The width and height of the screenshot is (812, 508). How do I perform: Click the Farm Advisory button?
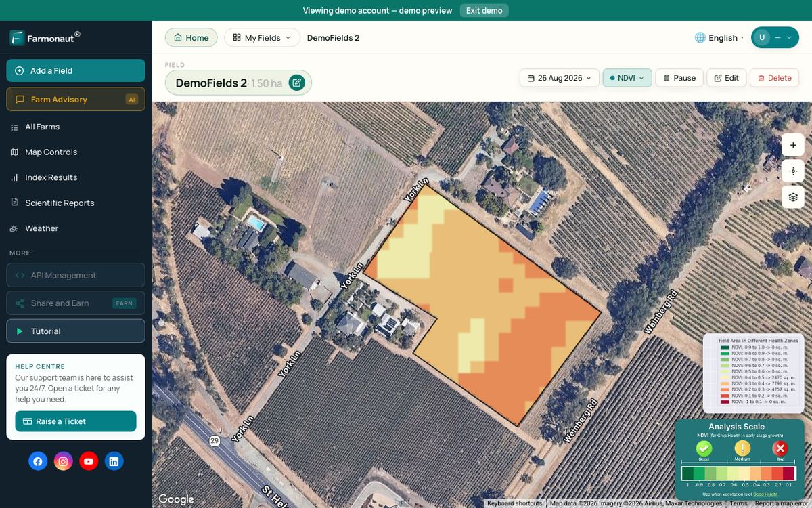(x=76, y=99)
